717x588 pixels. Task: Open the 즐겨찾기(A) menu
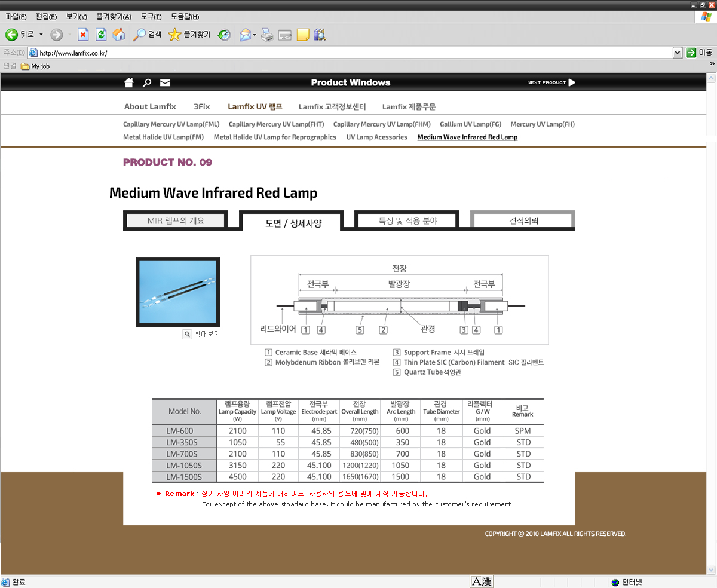click(x=114, y=16)
